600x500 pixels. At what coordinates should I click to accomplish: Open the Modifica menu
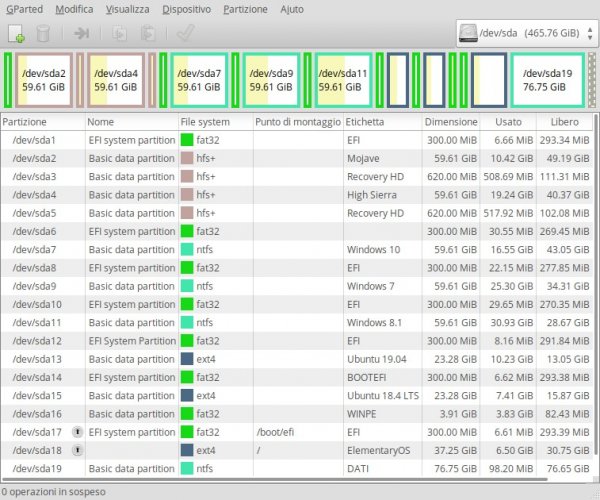coord(74,9)
